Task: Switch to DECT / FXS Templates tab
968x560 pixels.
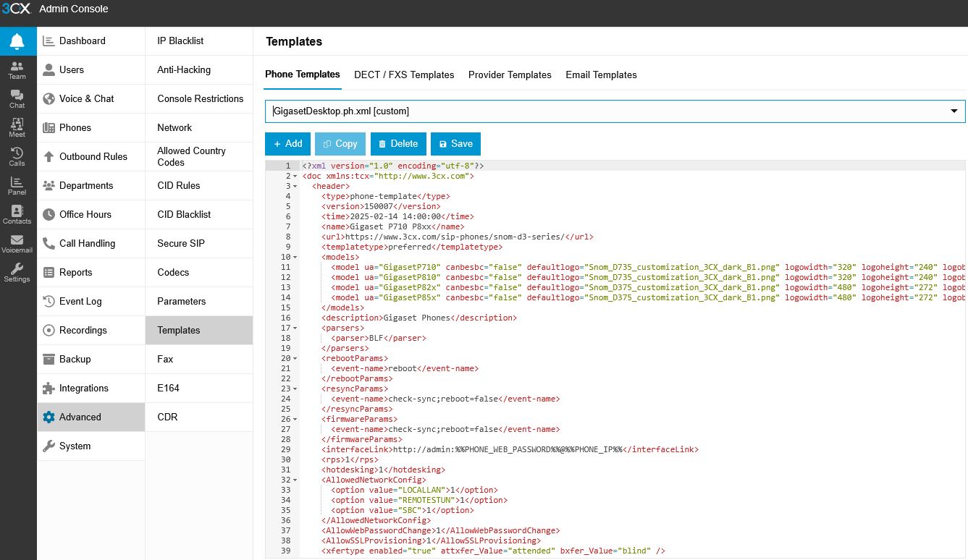Action: 404,75
